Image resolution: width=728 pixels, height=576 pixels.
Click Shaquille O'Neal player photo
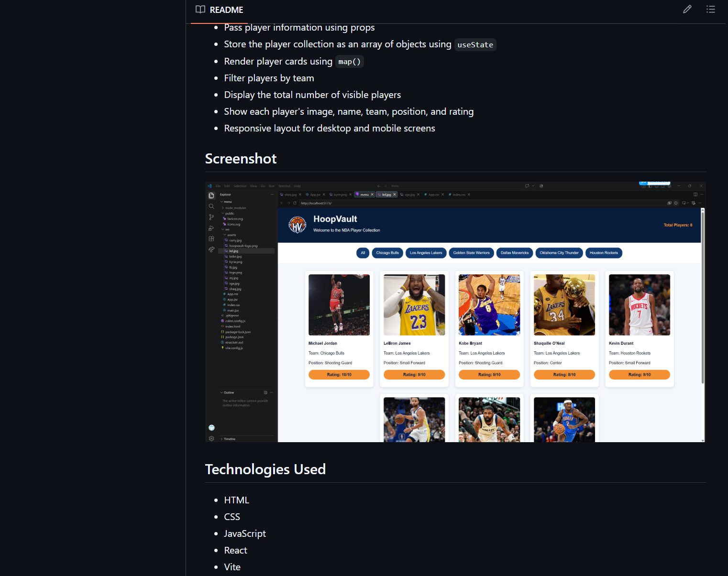click(x=564, y=305)
